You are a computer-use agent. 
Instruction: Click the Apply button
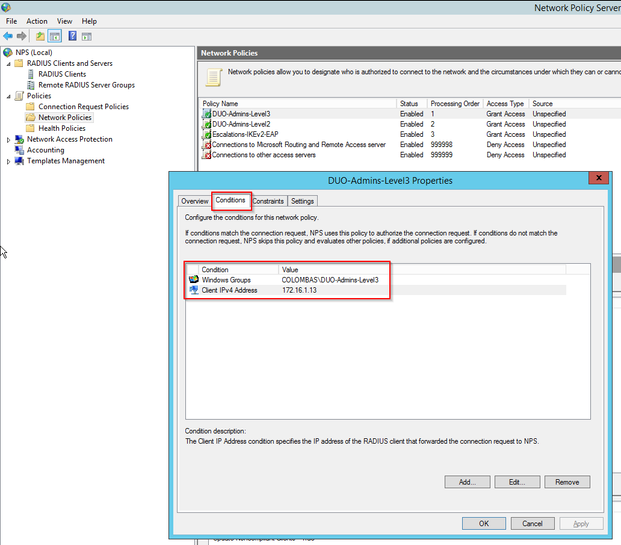(x=581, y=523)
